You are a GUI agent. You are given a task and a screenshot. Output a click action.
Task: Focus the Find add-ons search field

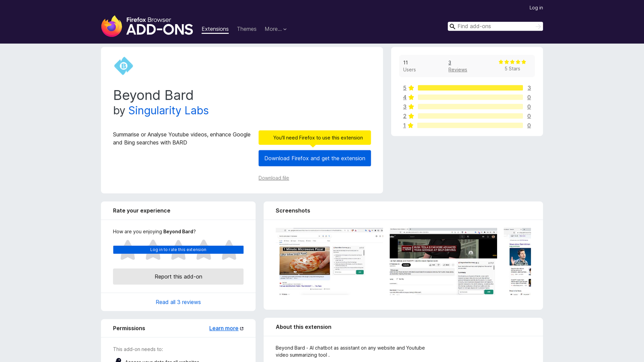tap(495, 27)
